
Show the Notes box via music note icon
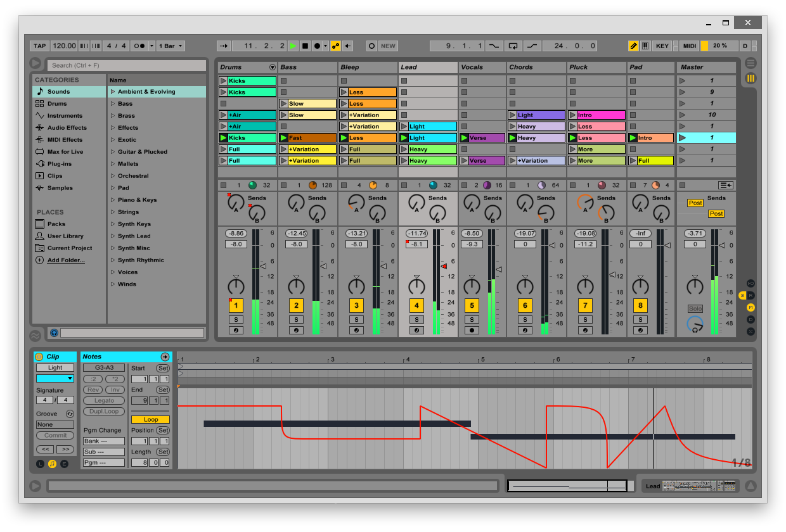[52, 464]
